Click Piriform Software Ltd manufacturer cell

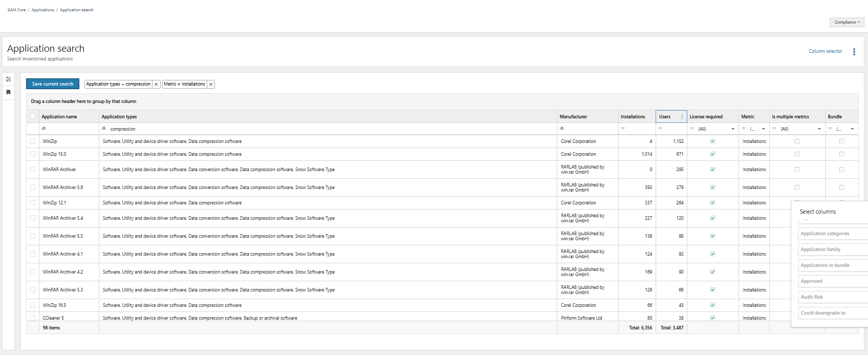(581, 318)
